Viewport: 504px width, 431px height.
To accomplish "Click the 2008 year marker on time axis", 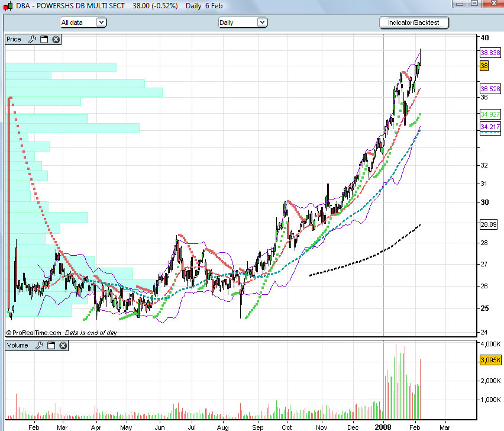I will (383, 427).
